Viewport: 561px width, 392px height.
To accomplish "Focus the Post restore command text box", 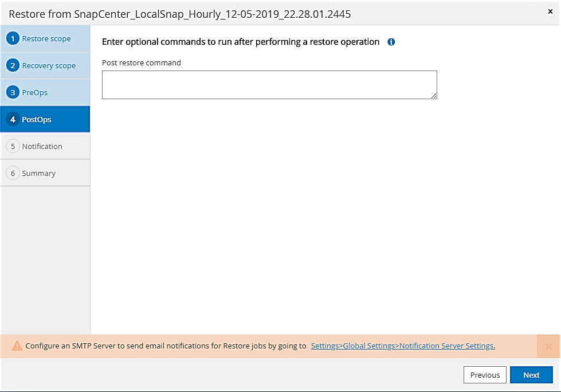I will (x=269, y=85).
